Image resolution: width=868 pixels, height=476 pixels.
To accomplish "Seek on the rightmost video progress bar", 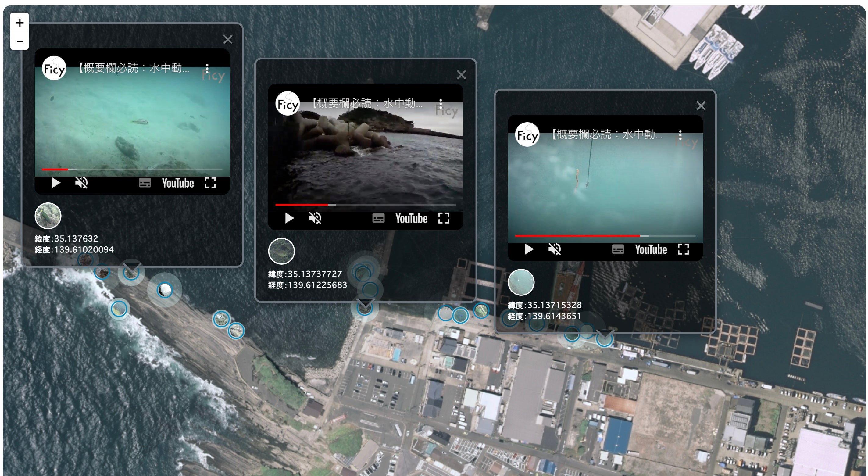I will (605, 236).
